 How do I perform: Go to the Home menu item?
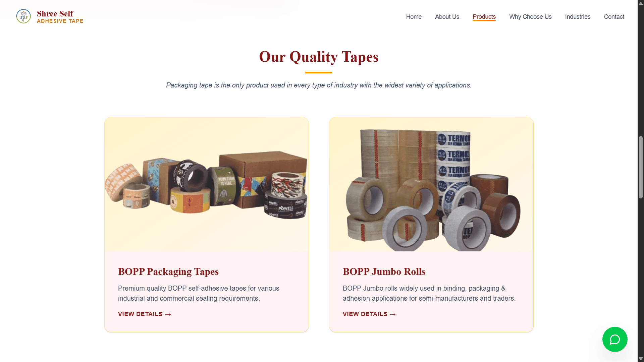(x=414, y=17)
